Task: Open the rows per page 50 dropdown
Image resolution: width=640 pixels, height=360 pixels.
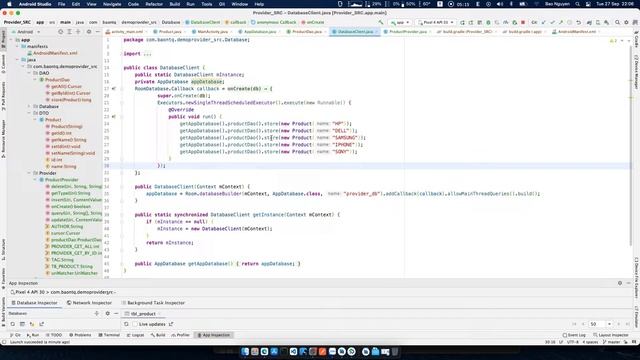Action: pos(600,324)
